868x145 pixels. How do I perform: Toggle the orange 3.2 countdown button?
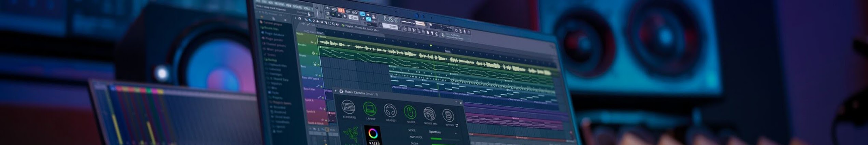(x=341, y=11)
